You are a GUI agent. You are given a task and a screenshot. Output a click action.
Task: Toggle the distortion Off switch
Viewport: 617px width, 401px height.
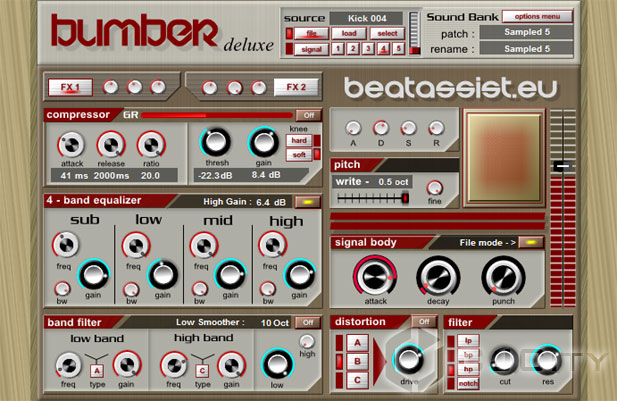[424, 322]
